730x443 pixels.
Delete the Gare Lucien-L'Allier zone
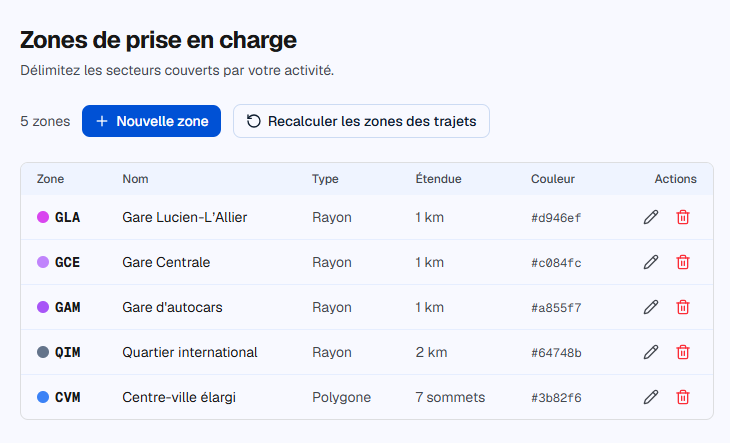pos(683,217)
